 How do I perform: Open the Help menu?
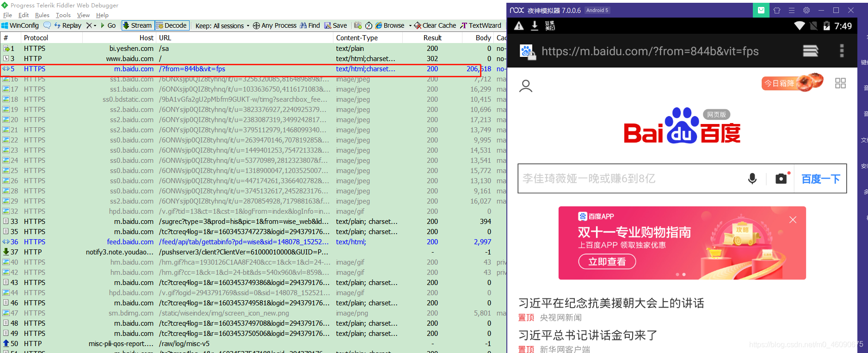point(102,15)
